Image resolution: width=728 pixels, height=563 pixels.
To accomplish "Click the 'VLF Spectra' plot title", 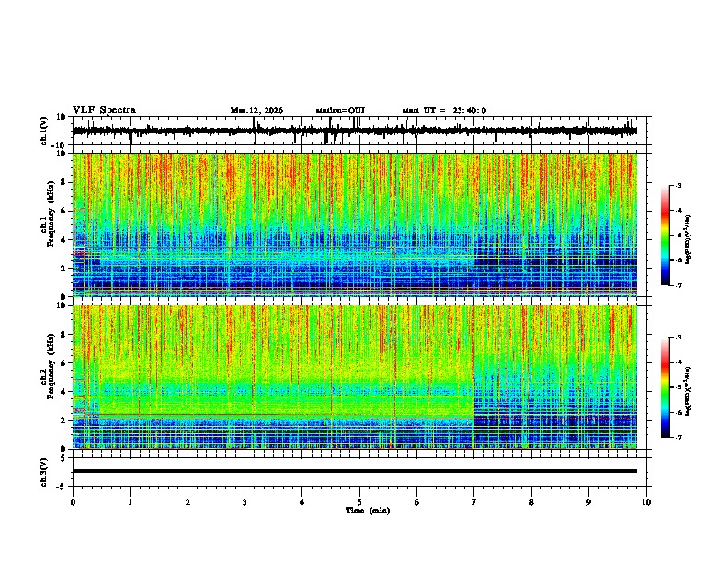I will [x=104, y=109].
